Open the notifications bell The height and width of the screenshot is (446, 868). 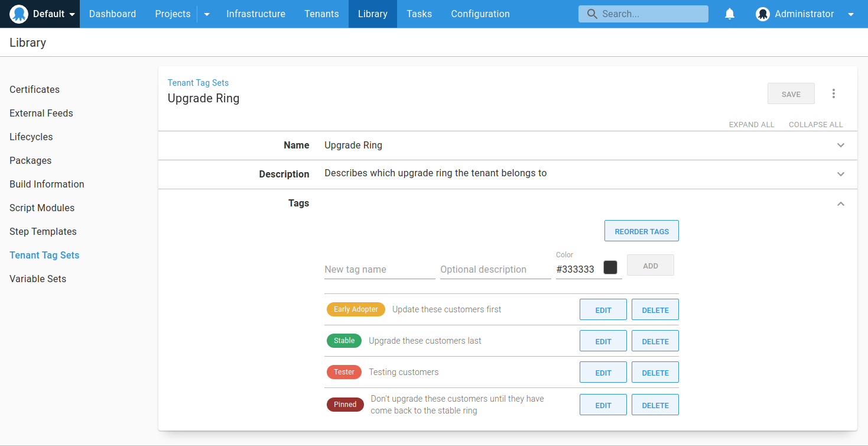click(x=730, y=14)
